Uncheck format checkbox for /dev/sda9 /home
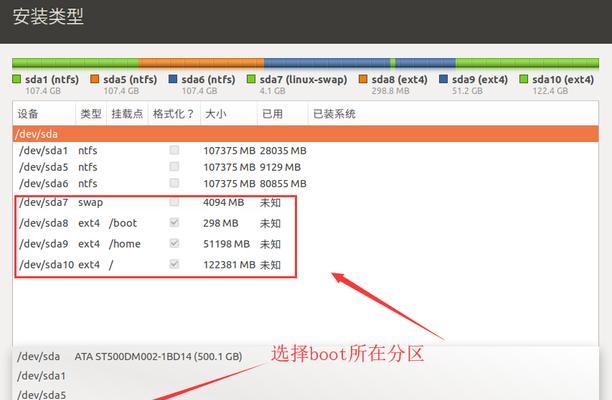 coord(174,243)
